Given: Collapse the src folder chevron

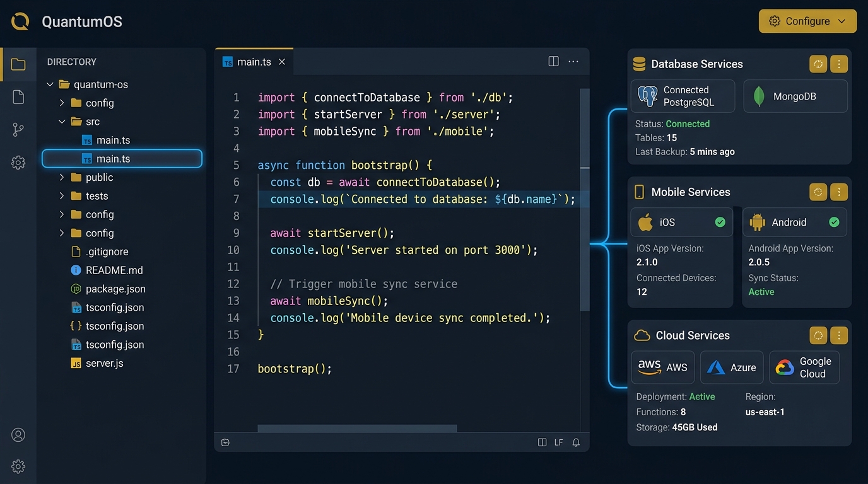Looking at the screenshot, I should [x=62, y=121].
